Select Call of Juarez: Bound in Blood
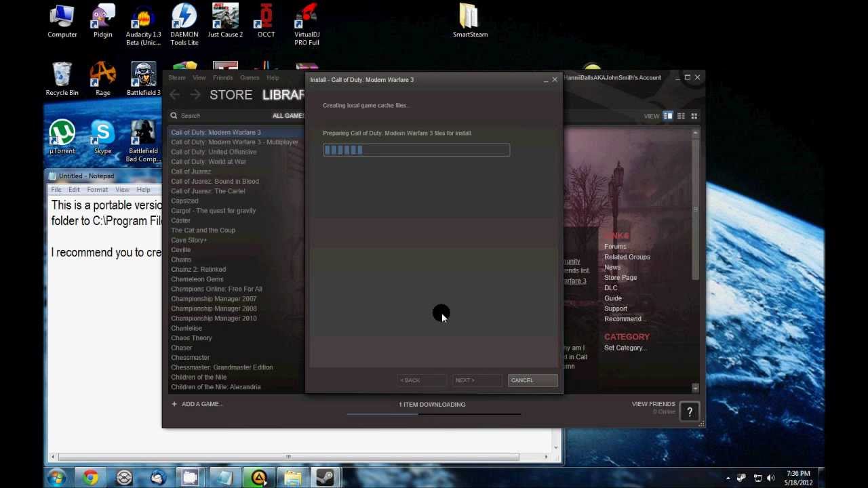The width and height of the screenshot is (868, 488). (215, 182)
